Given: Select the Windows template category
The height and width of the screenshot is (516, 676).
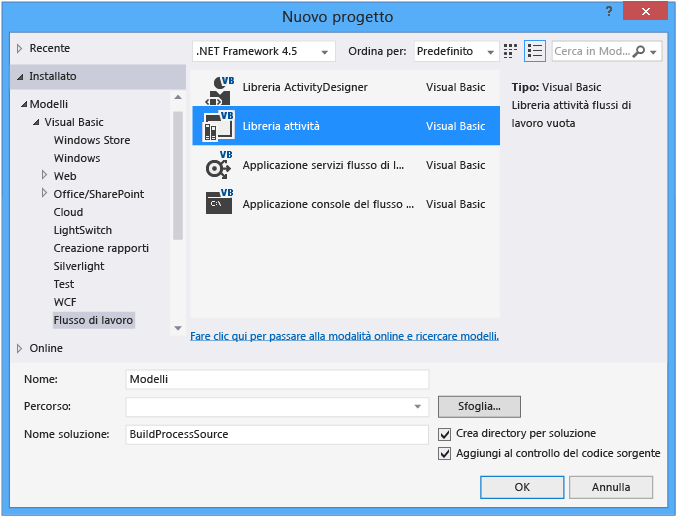Looking at the screenshot, I should [77, 158].
